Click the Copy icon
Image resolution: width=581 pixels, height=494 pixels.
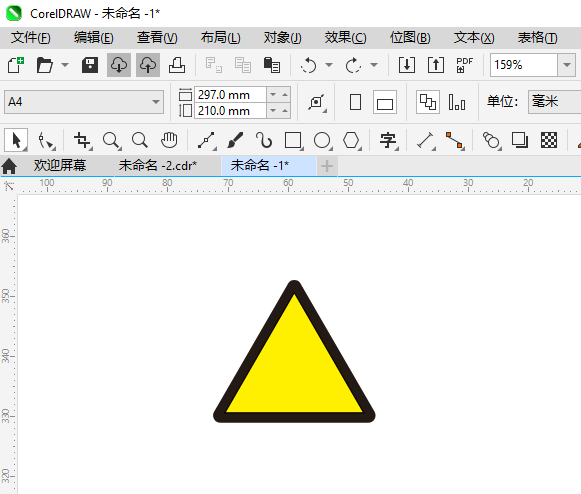[243, 65]
